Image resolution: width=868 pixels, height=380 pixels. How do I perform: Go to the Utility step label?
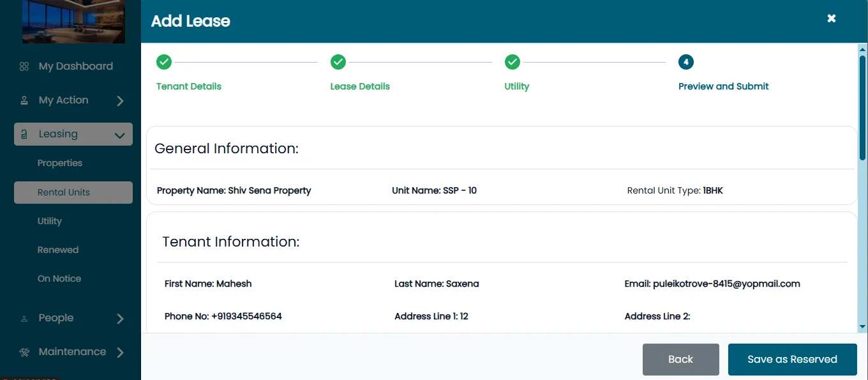click(x=517, y=86)
